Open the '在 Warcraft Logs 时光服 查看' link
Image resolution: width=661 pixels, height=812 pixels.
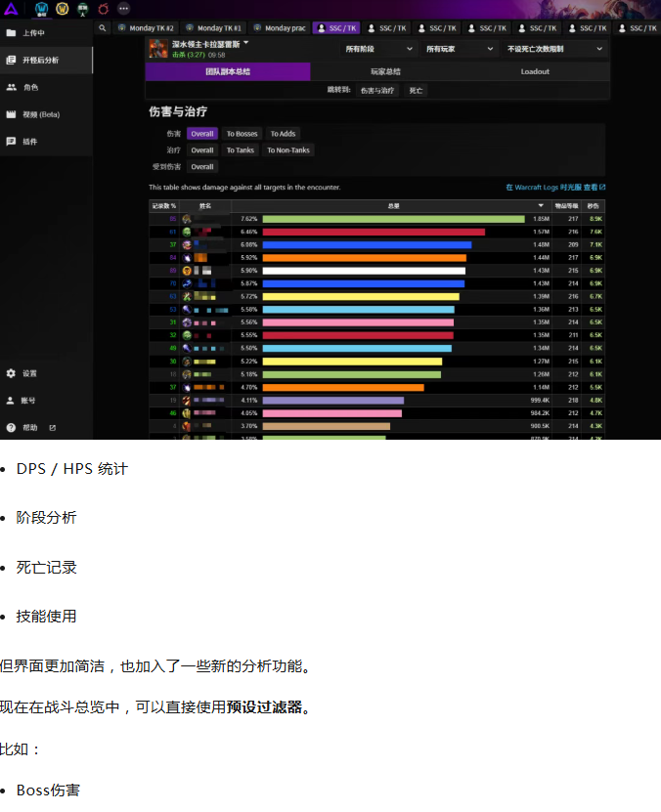coord(554,187)
